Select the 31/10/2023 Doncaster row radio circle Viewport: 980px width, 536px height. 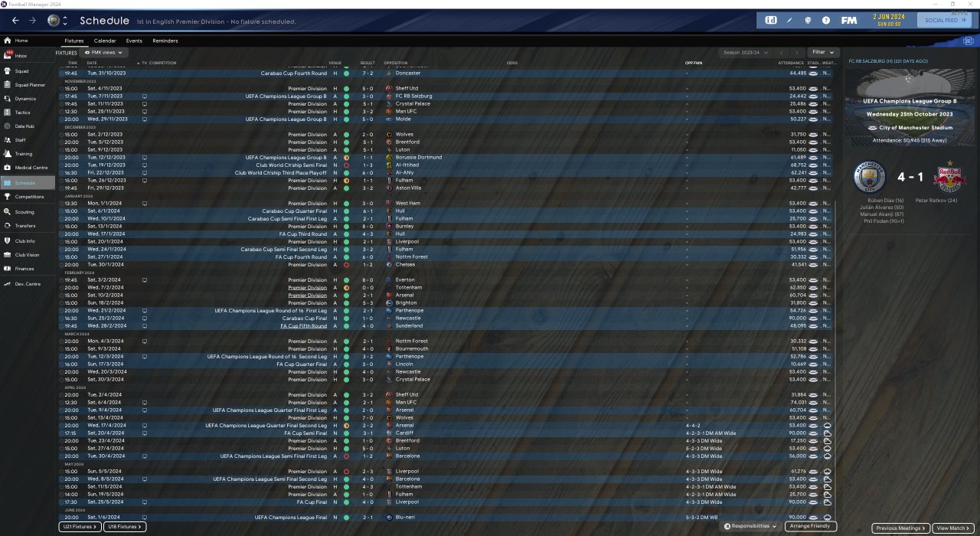point(62,74)
